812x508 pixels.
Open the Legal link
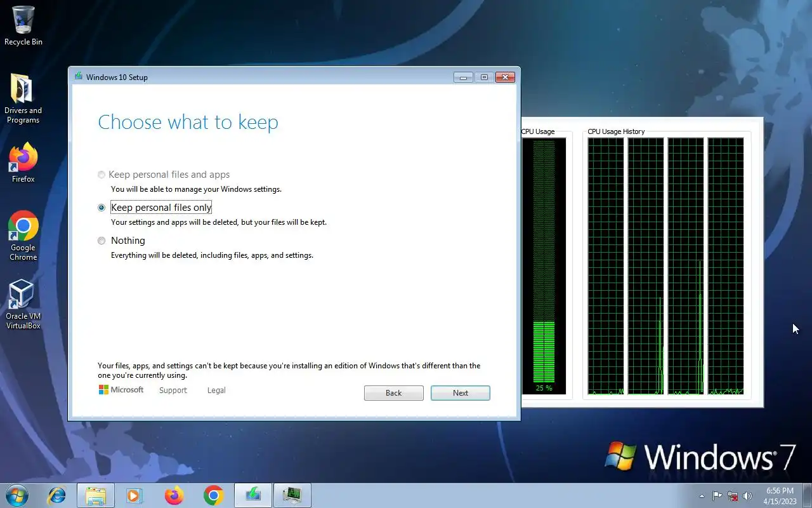click(216, 391)
